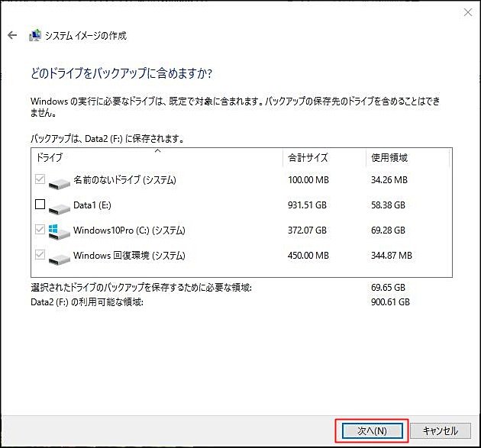481x448 pixels.
Task: Click the 900.61 GB available space value
Action: click(x=390, y=302)
